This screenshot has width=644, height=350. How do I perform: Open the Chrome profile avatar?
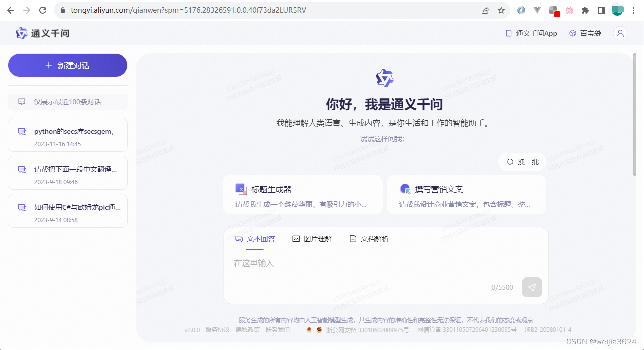(618, 10)
